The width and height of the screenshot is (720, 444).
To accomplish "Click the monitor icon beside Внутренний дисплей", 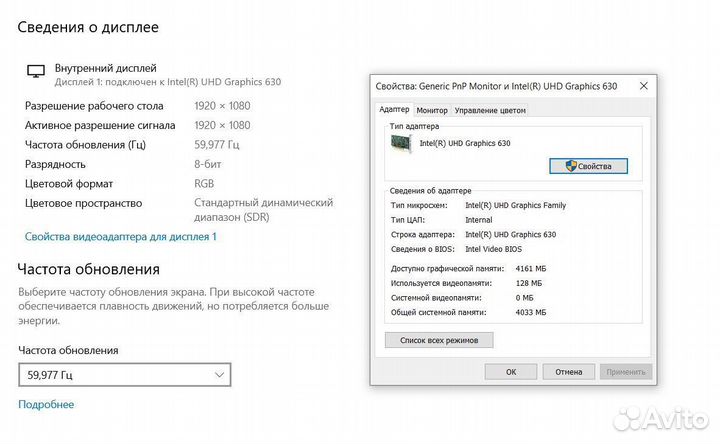I will 36,71.
